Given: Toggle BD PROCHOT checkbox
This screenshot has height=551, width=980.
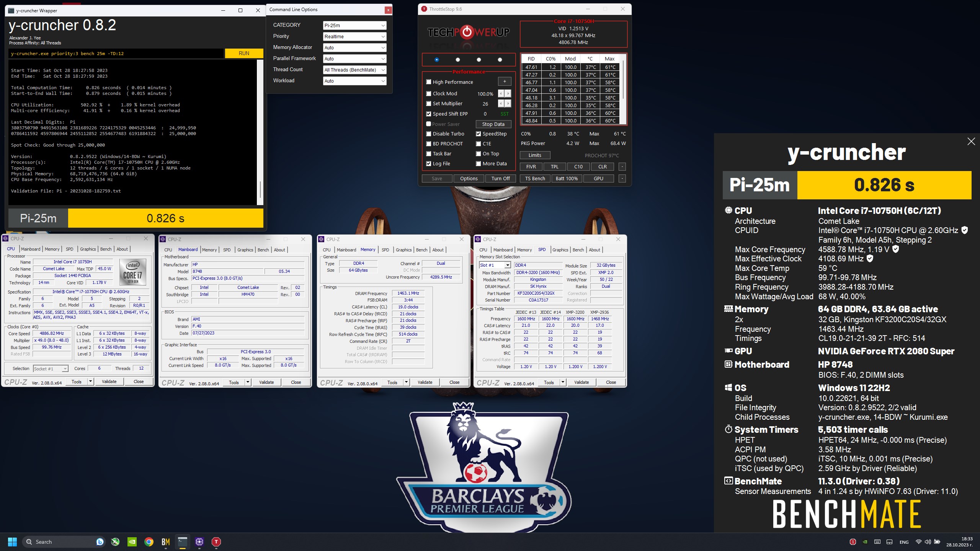Looking at the screenshot, I should [429, 143].
